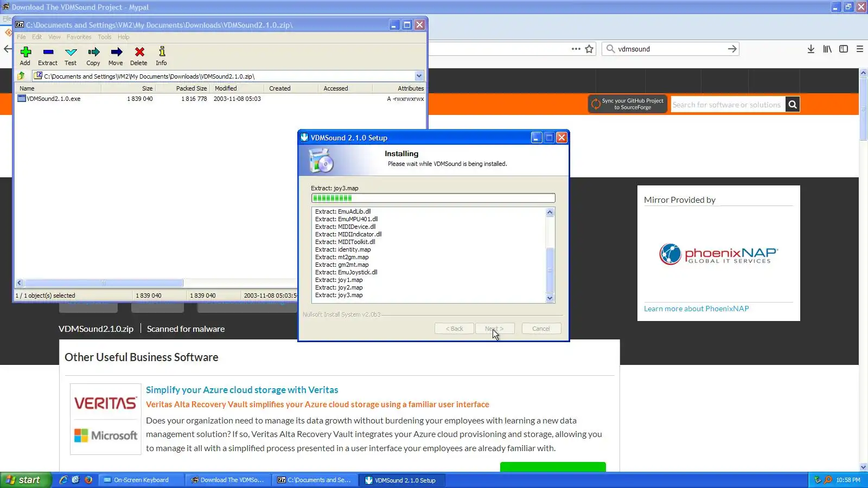The width and height of the screenshot is (868, 488).
Task: Open the page actions ellipsis menu
Action: pyautogui.click(x=576, y=49)
